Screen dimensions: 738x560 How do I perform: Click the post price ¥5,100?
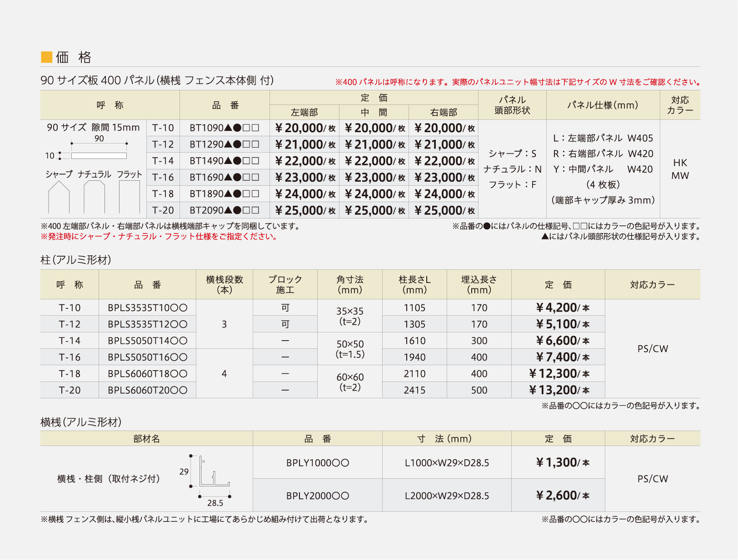[563, 324]
